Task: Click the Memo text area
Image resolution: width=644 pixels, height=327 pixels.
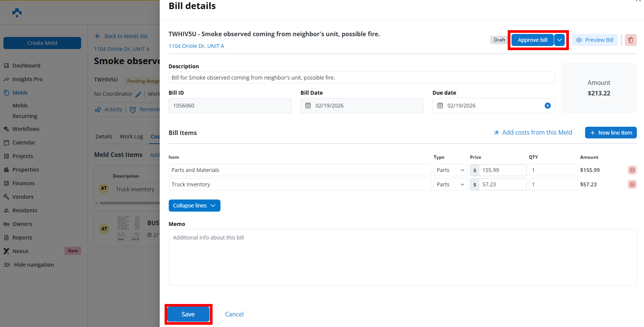Action: (x=402, y=257)
